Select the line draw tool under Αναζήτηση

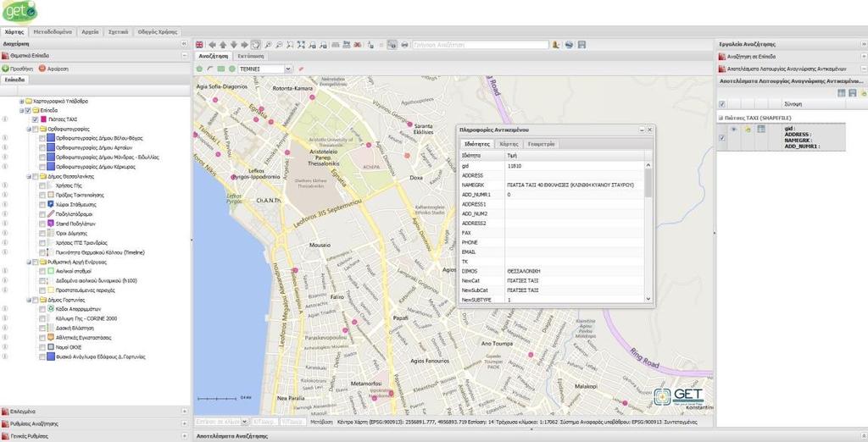pos(210,69)
